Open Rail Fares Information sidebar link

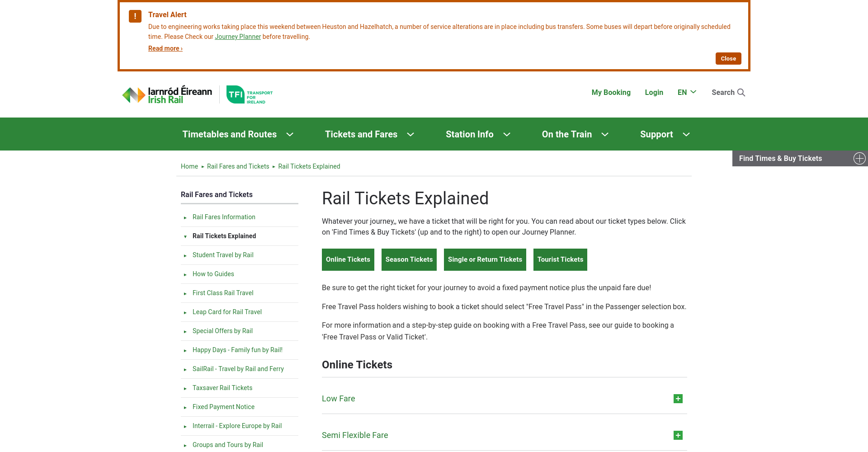[224, 217]
